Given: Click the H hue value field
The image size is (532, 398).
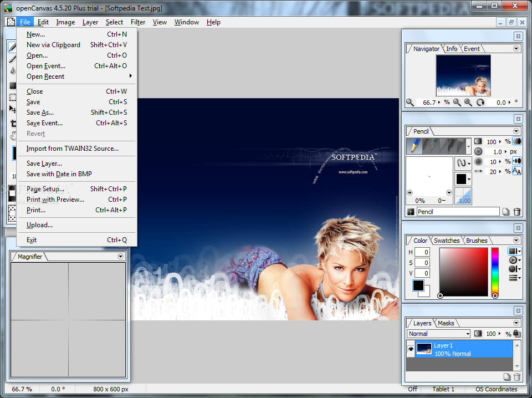Looking at the screenshot, I should pyautogui.click(x=422, y=252).
